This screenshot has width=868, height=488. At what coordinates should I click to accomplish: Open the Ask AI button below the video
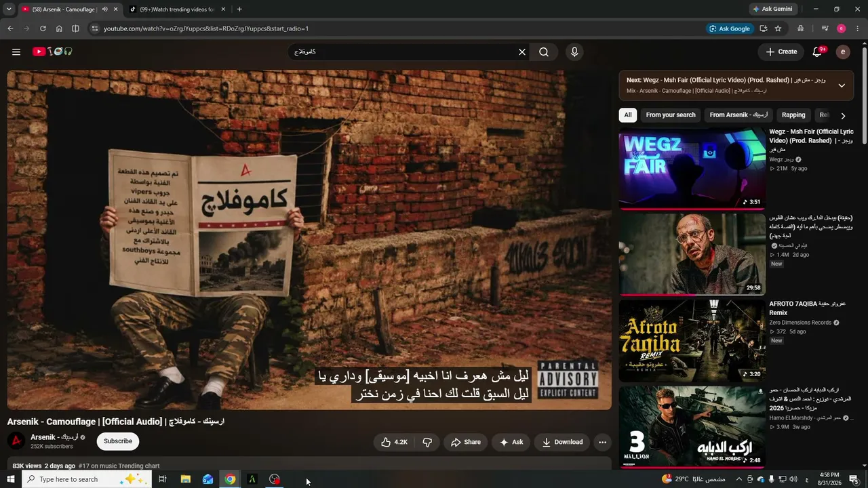pos(511,442)
